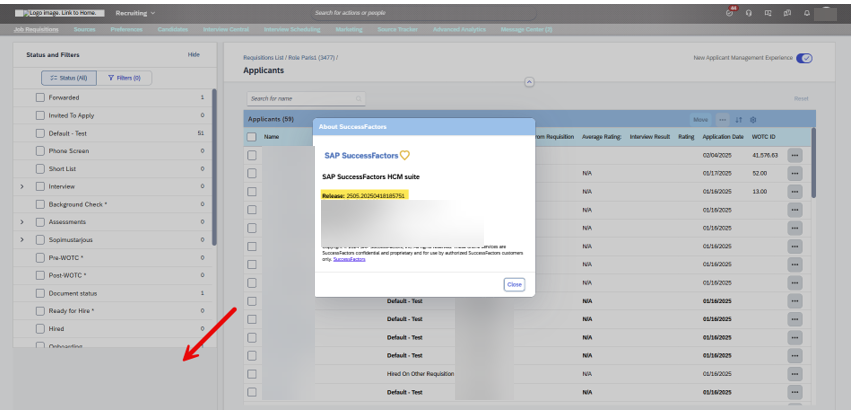Check the Forwarded status checkbox
Image resolution: width=851 pixels, height=411 pixels.
(x=40, y=98)
